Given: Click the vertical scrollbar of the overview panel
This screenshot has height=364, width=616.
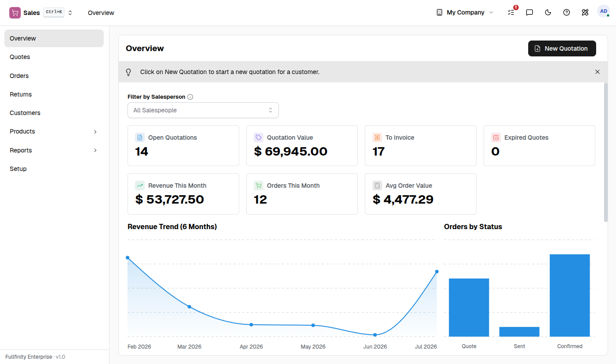Looking at the screenshot, I should [x=605, y=152].
